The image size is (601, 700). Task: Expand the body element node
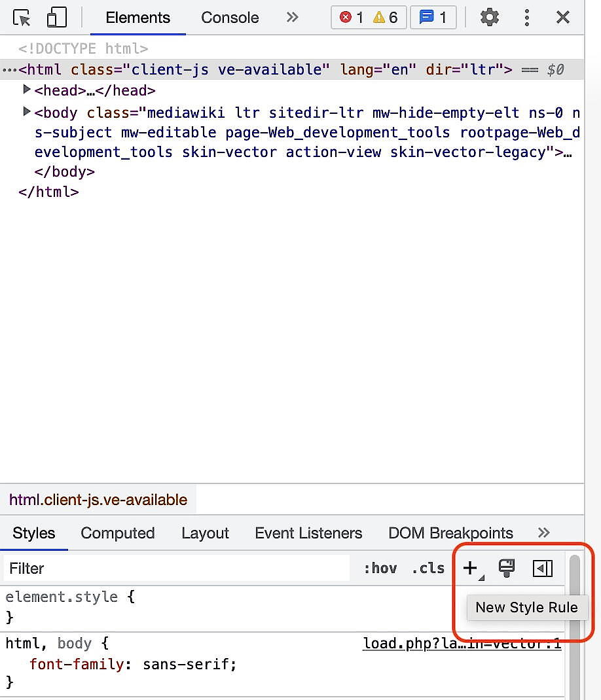click(x=26, y=112)
